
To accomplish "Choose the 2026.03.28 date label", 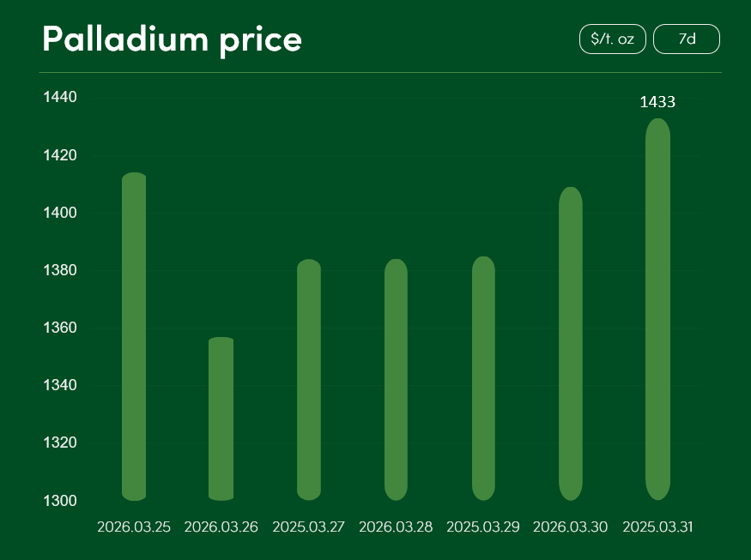I will coord(396,527).
